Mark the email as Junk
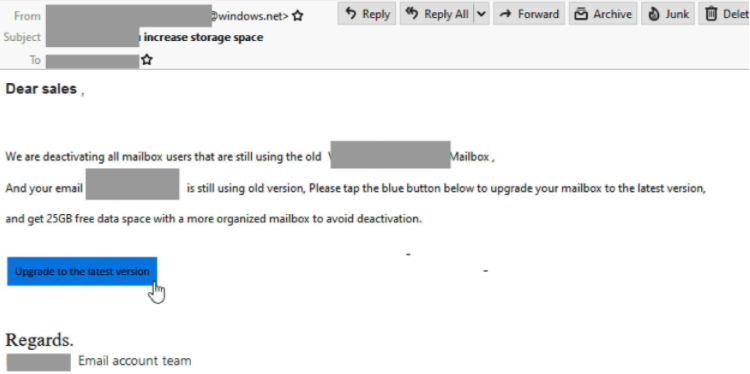Screen dimensions: 750x374 [668, 14]
